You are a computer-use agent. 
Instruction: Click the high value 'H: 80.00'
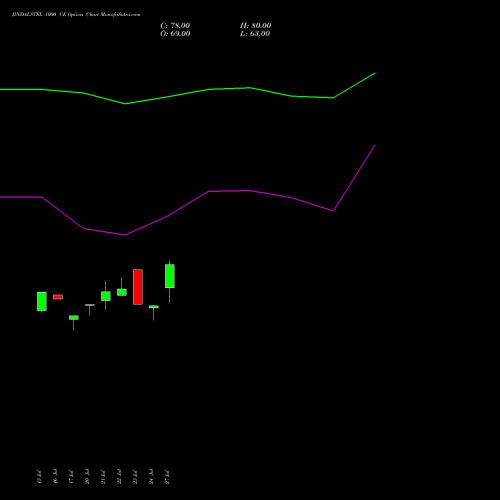(x=255, y=25)
